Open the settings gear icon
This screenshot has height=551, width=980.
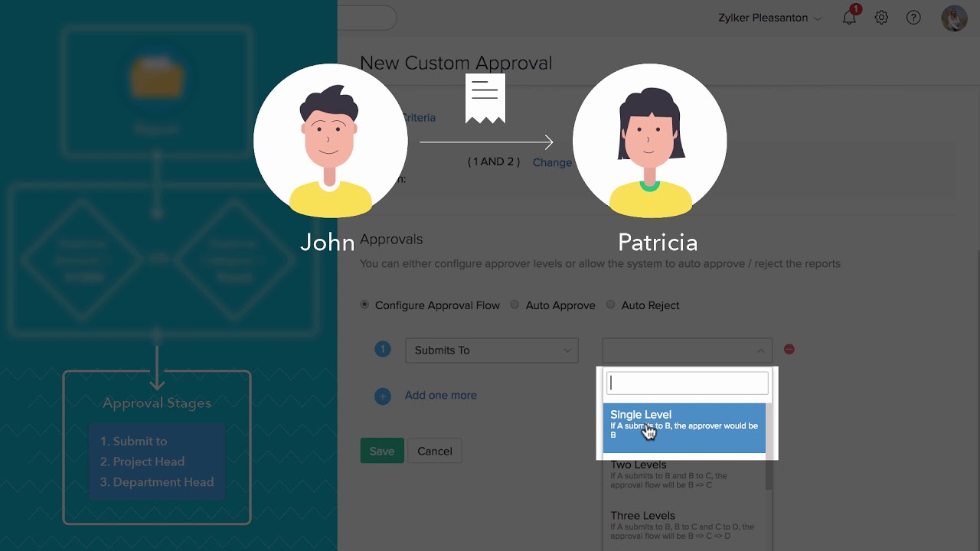pyautogui.click(x=881, y=18)
